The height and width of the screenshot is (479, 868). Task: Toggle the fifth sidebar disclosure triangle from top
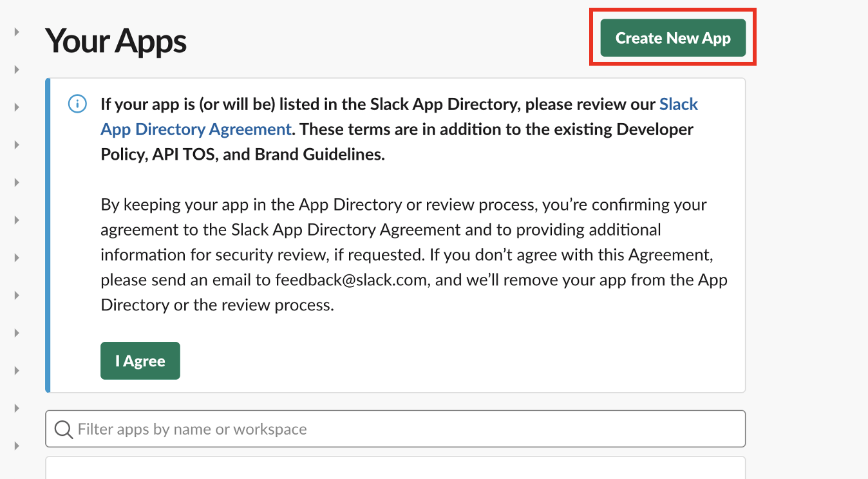click(x=17, y=182)
